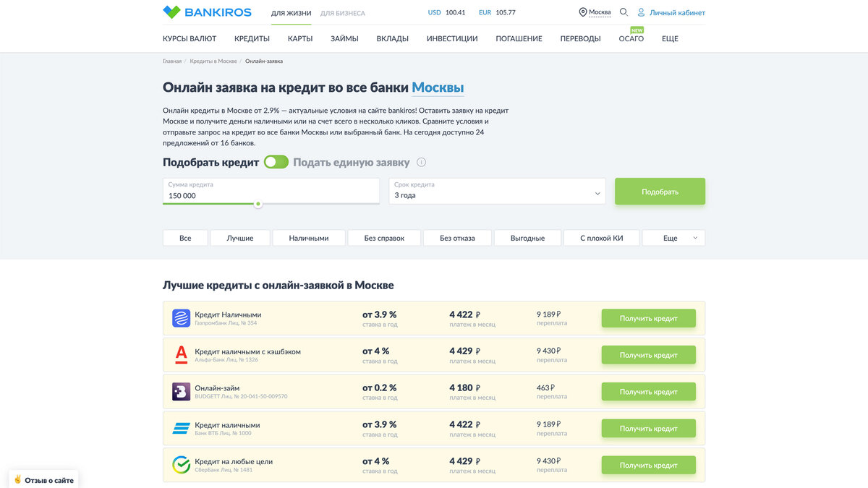Go to Кредиты в Москве breadcrumb

pyautogui.click(x=213, y=61)
